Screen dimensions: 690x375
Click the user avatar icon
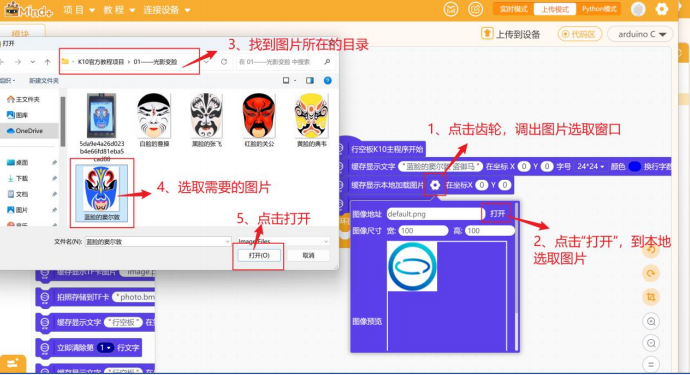[638, 9]
